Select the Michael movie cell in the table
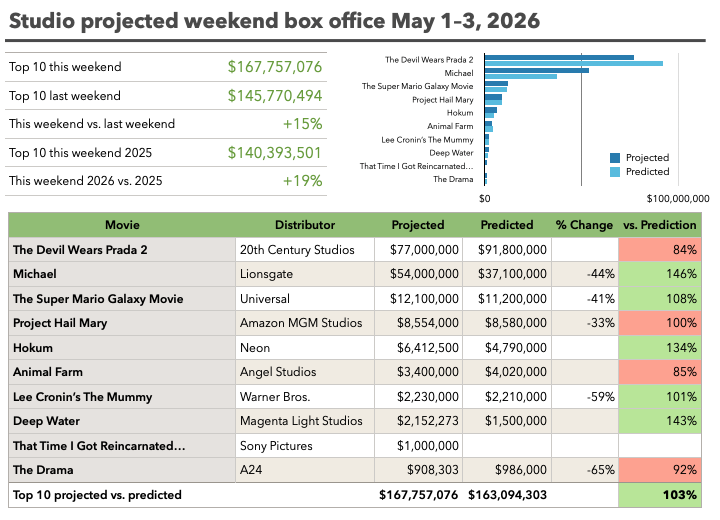The image size is (720, 520). pos(122,274)
